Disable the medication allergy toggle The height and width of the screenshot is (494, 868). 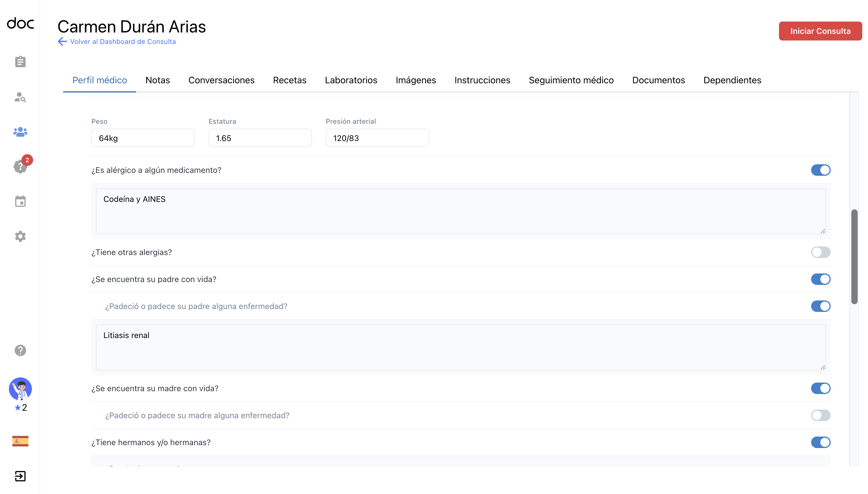point(821,170)
